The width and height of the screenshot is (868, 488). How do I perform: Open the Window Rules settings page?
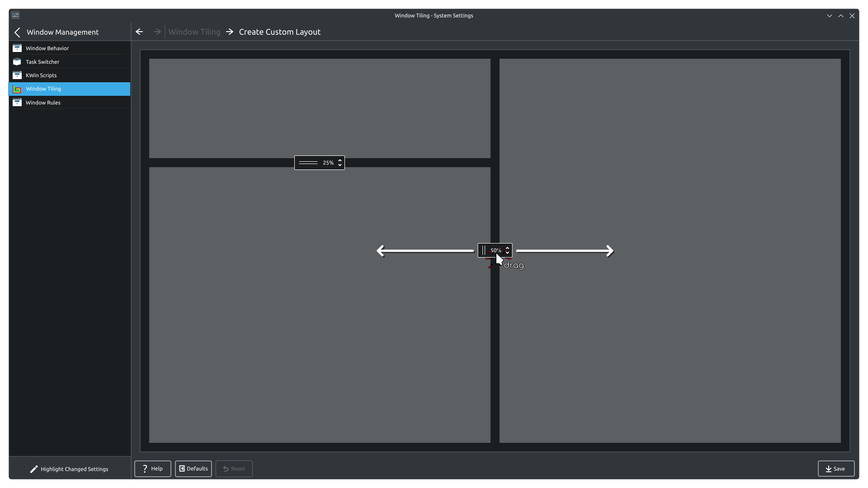coord(43,103)
